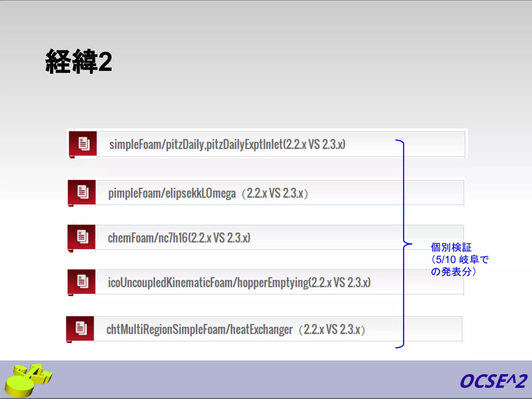Open chtMultiRegionSimpleFoam/heatExchanger link

coord(235,329)
